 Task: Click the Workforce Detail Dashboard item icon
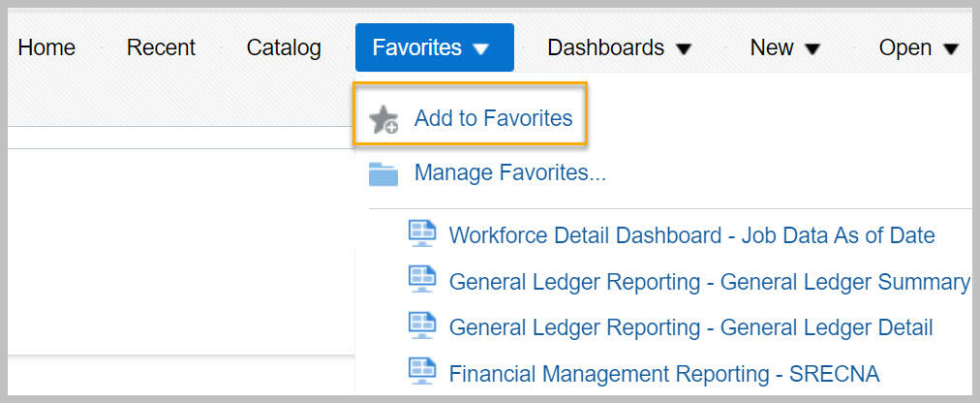click(422, 233)
